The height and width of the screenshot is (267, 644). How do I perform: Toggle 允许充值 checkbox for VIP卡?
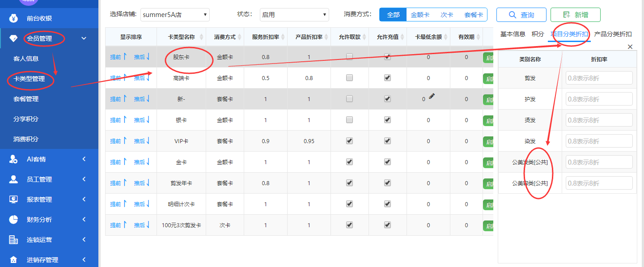point(387,141)
